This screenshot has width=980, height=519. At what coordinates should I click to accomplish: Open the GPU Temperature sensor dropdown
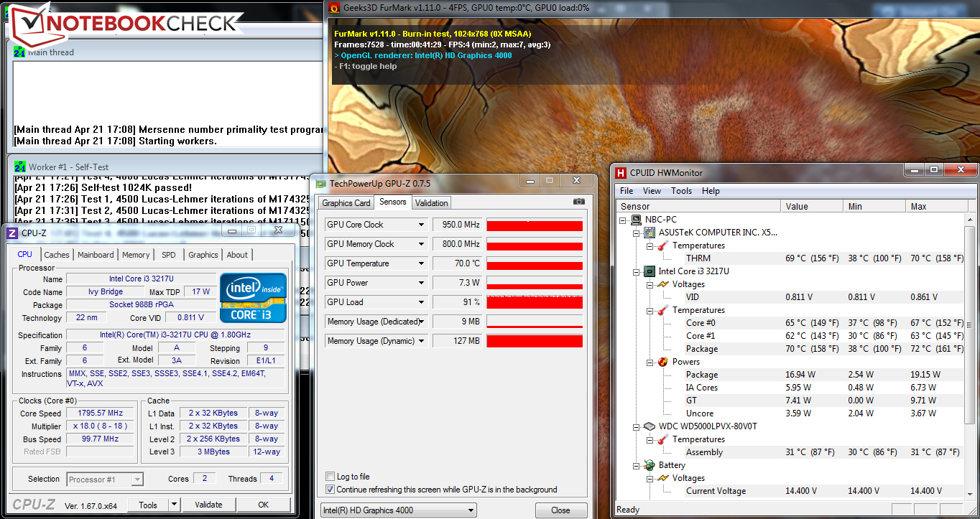(422, 263)
